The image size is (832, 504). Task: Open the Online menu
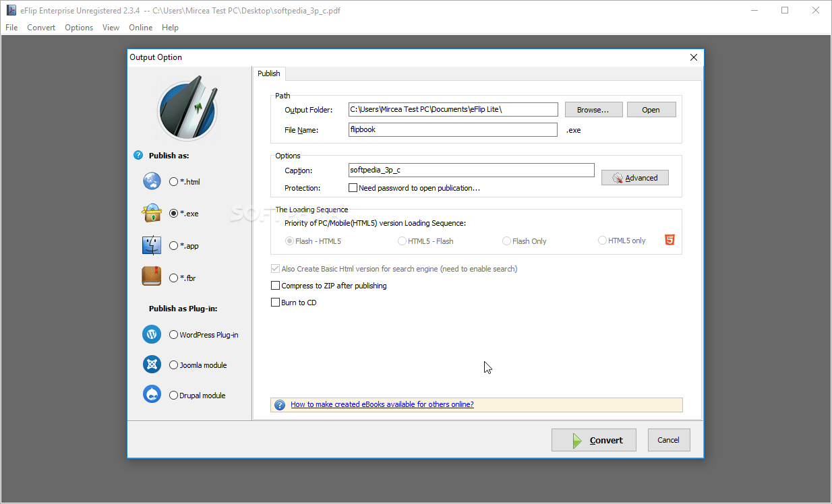point(141,28)
